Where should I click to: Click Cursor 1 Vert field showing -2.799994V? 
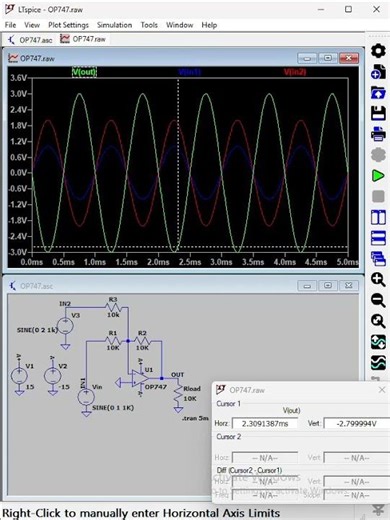357,424
